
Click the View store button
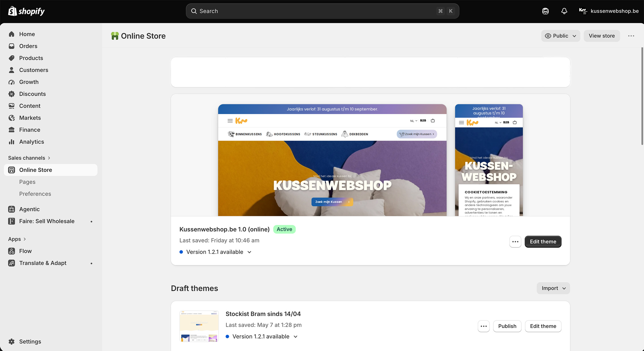tap(602, 36)
